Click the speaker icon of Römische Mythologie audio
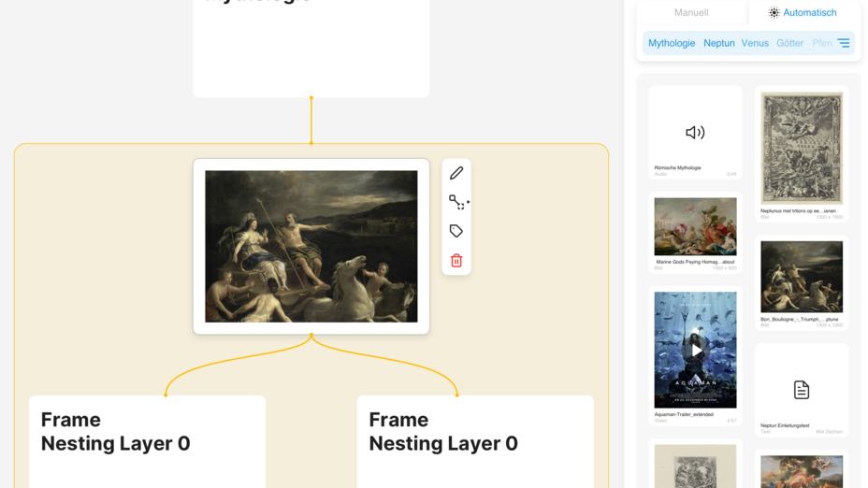 click(695, 132)
